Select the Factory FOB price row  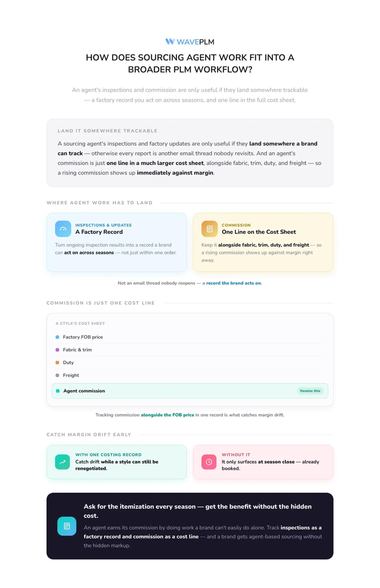coord(190,337)
